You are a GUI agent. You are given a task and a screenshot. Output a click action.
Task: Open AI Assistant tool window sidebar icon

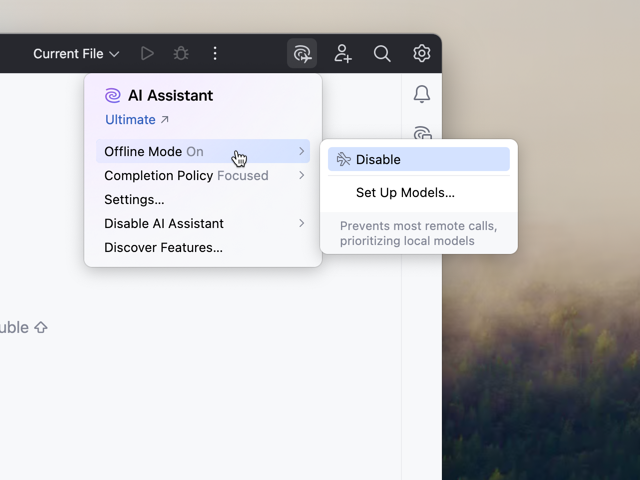422,133
